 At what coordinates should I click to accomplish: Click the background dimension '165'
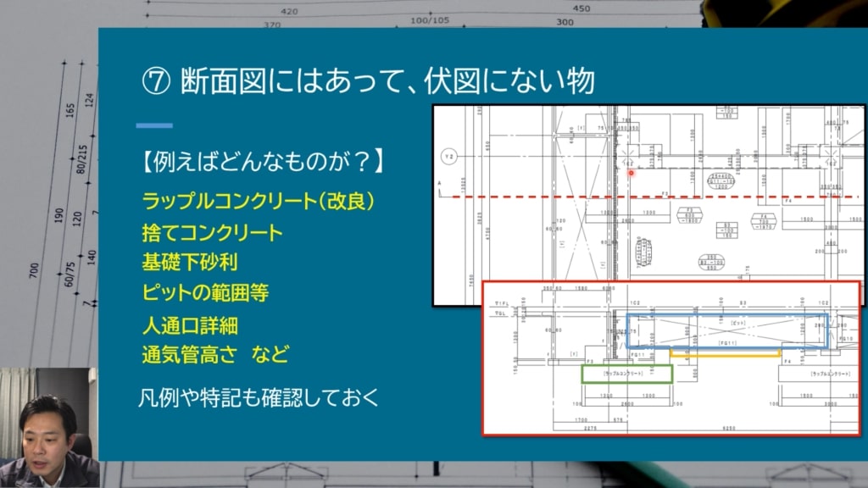click(x=70, y=109)
